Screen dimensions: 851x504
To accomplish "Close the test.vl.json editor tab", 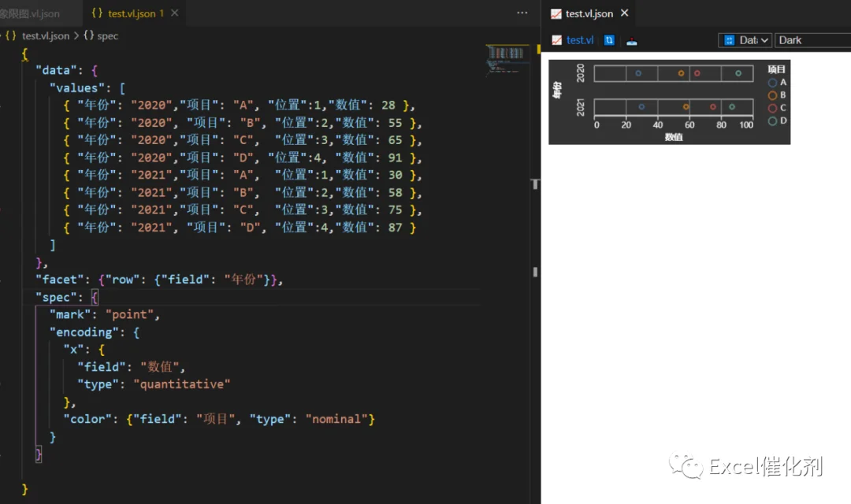I will pos(175,13).
